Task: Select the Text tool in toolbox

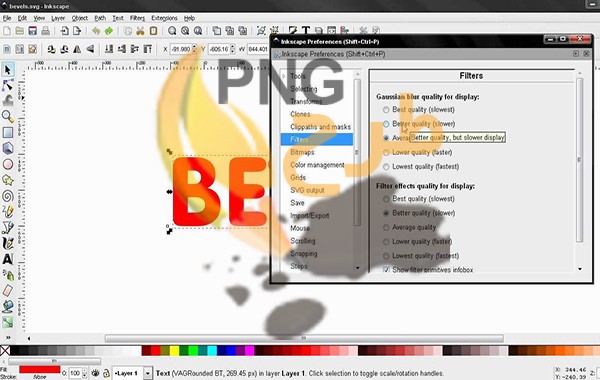Action: pyautogui.click(x=8, y=259)
